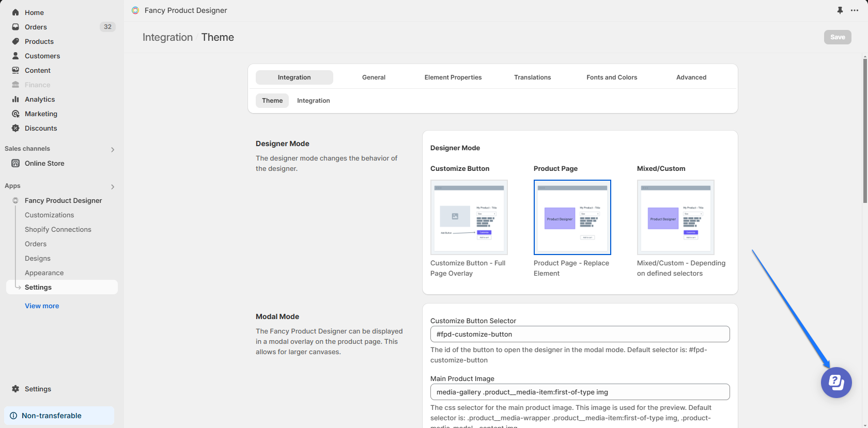Click the Marketing menu label

(41, 114)
